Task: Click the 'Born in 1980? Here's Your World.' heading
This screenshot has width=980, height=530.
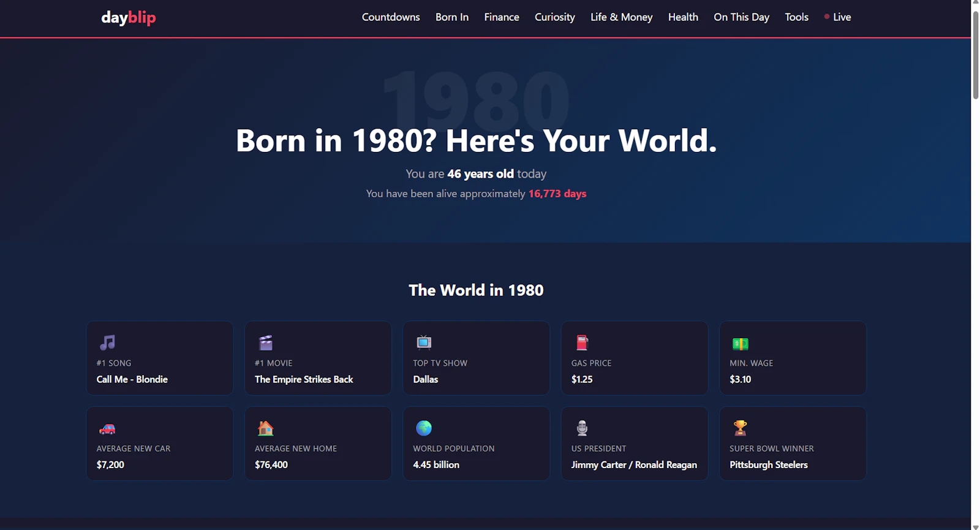Action: pyautogui.click(x=477, y=140)
